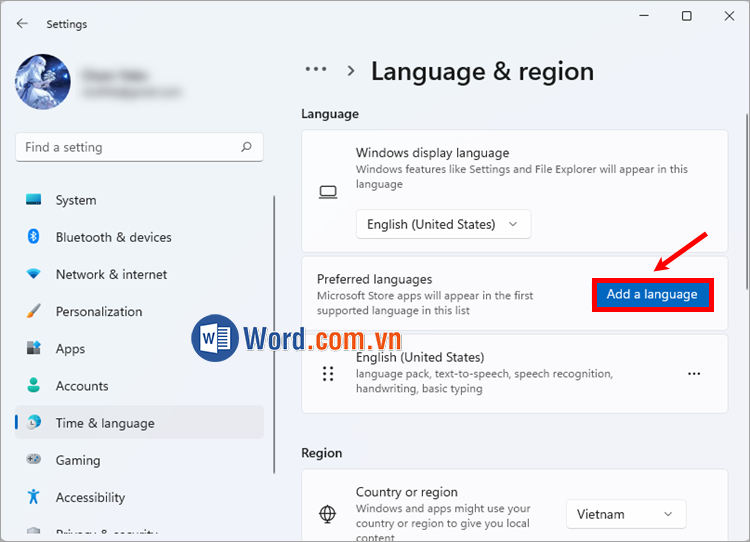750x542 pixels.
Task: Close the Settings window
Action: [729, 16]
